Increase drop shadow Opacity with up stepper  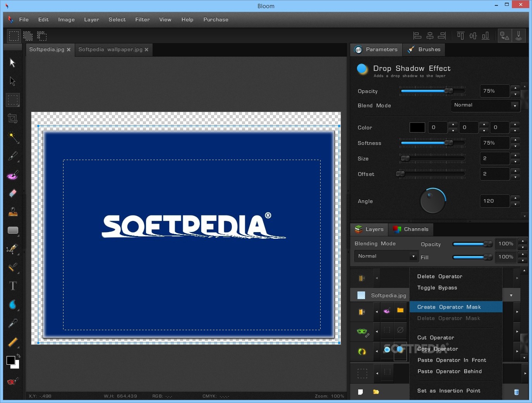515,88
